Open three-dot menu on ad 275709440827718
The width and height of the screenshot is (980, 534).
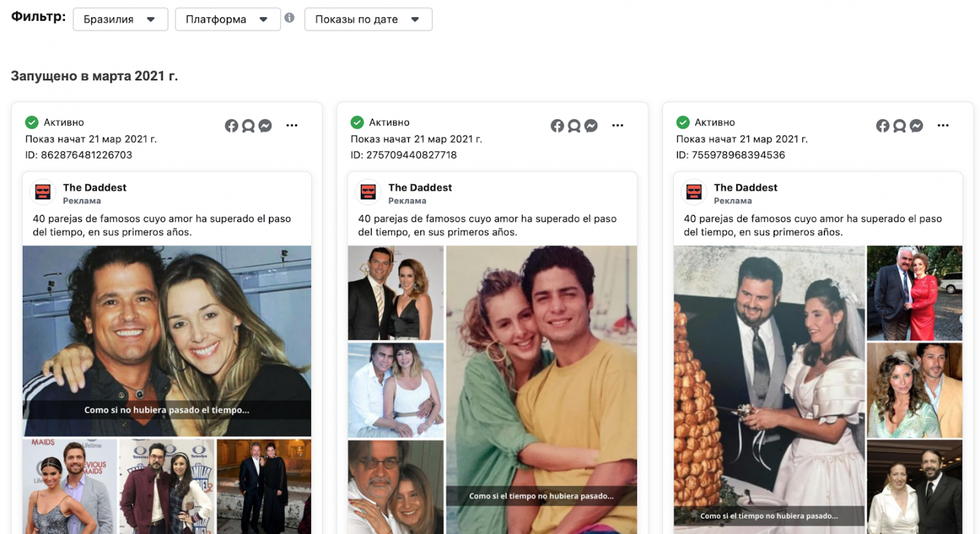pyautogui.click(x=617, y=126)
